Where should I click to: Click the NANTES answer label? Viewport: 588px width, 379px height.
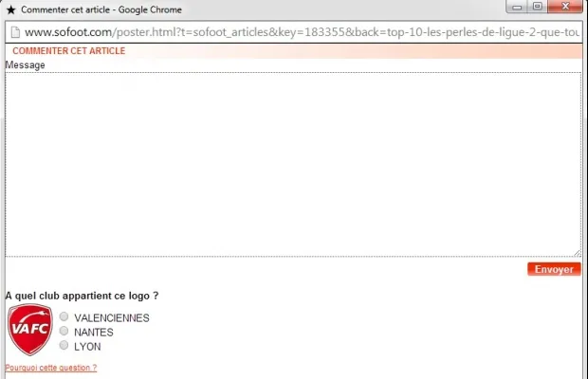coord(94,333)
